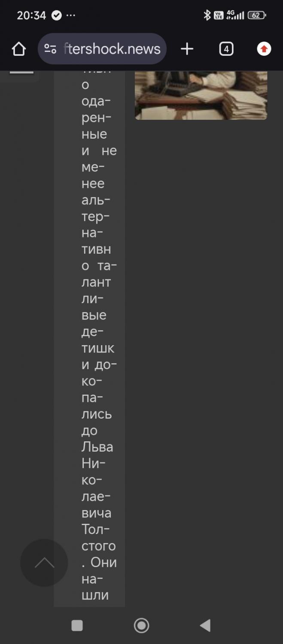Open tab switcher showing 4 tabs
This screenshot has height=644, width=283.
click(226, 49)
